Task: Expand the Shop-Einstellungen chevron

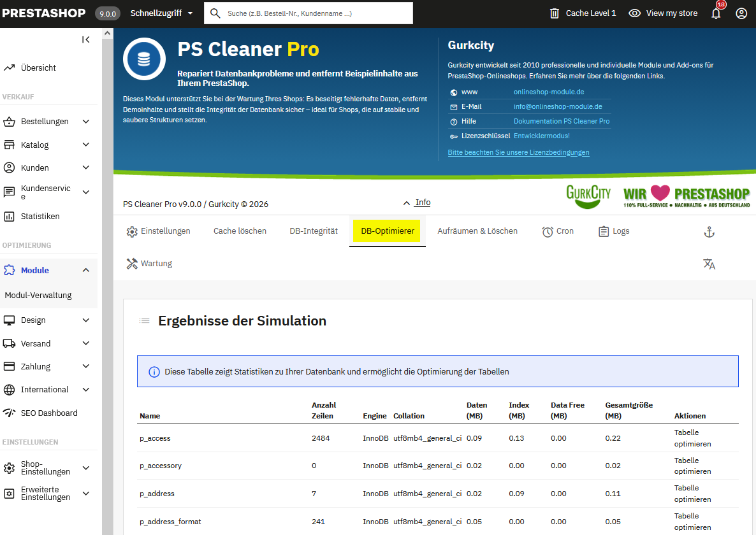Action: [86, 468]
